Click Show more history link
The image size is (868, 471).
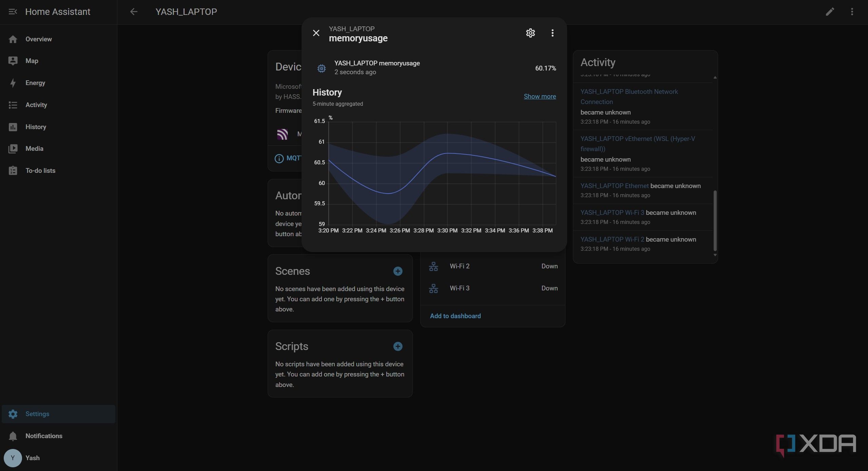tap(540, 97)
